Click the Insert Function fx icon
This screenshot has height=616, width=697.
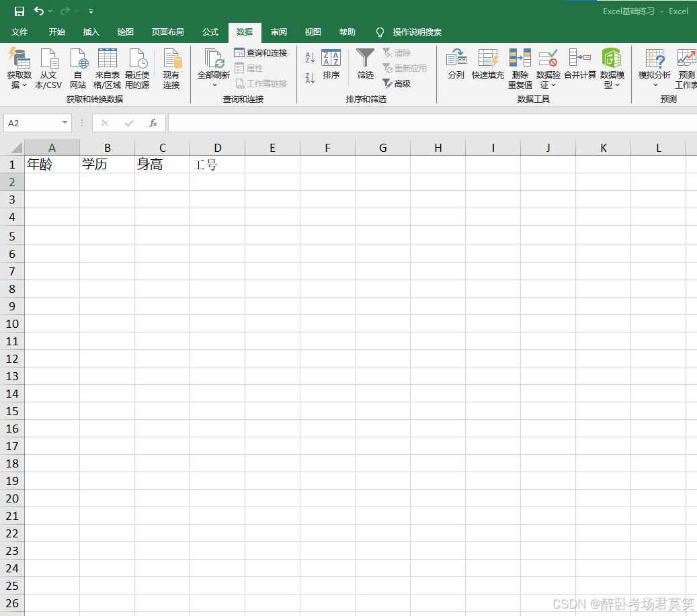[x=153, y=123]
